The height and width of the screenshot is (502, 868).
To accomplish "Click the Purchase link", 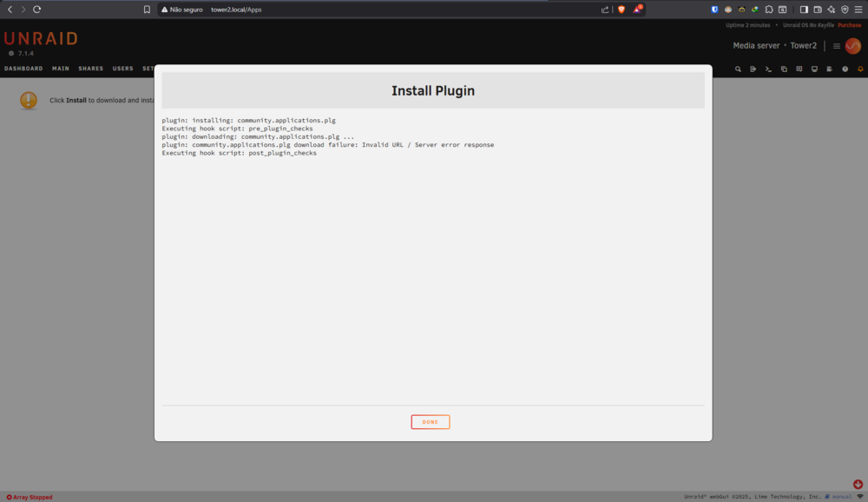I will coord(849,25).
